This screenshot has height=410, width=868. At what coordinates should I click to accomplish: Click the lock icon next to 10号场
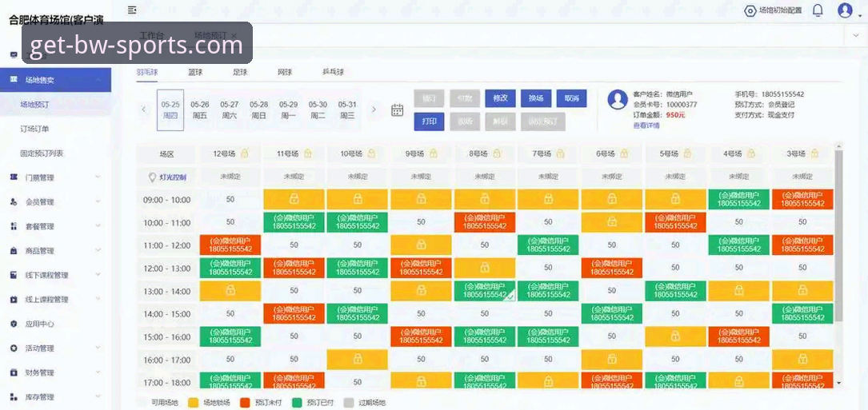click(x=371, y=153)
